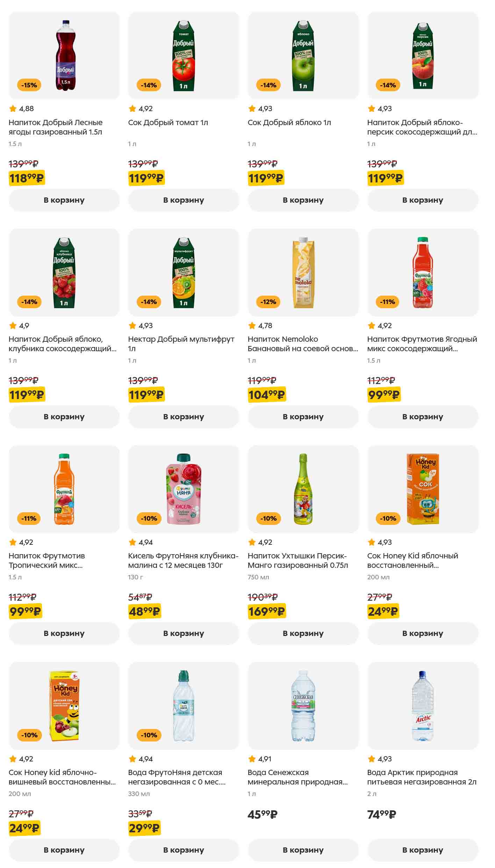Add Кисель ФрутоНяня to cart
Image resolution: width=495 pixels, height=868 pixels.
184,634
